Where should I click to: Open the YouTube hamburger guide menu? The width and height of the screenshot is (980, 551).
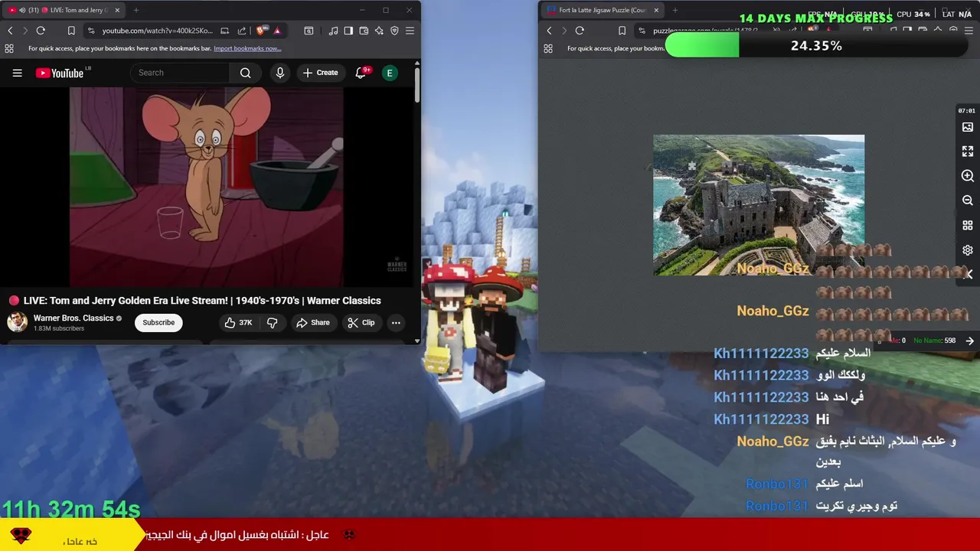point(18,73)
